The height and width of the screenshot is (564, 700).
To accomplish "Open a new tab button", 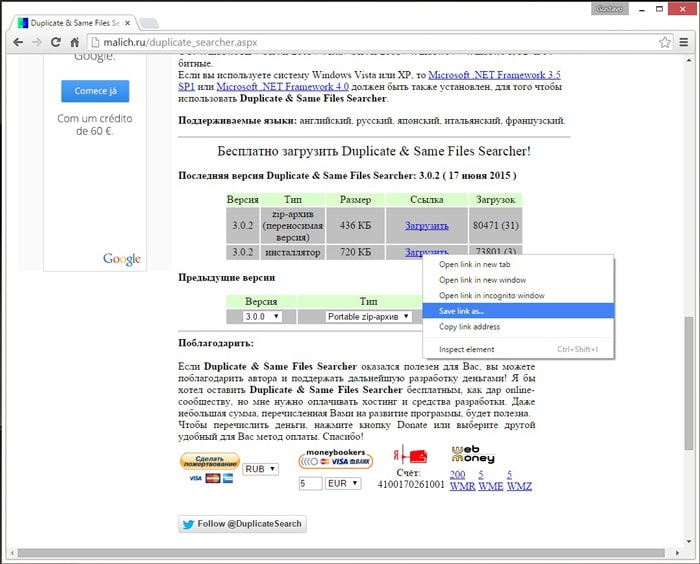I will (x=149, y=23).
